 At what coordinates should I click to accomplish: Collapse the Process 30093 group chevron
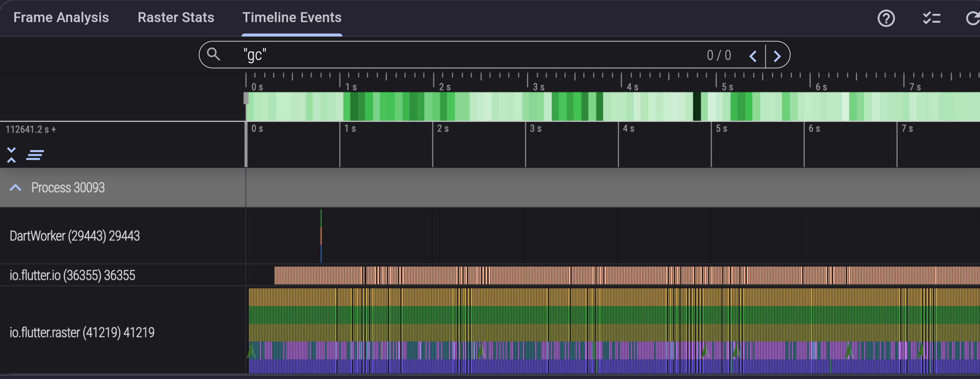[15, 187]
